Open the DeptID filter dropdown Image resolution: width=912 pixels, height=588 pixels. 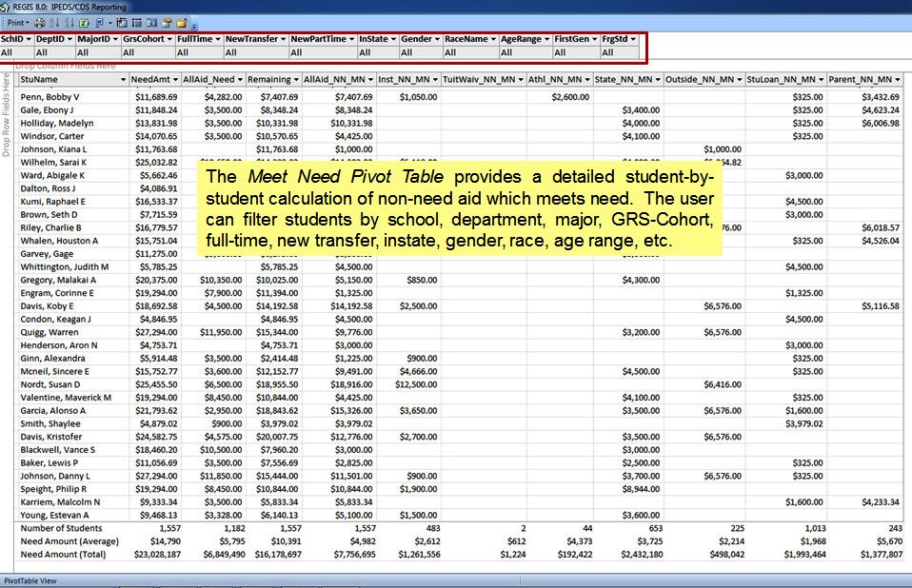[69, 39]
